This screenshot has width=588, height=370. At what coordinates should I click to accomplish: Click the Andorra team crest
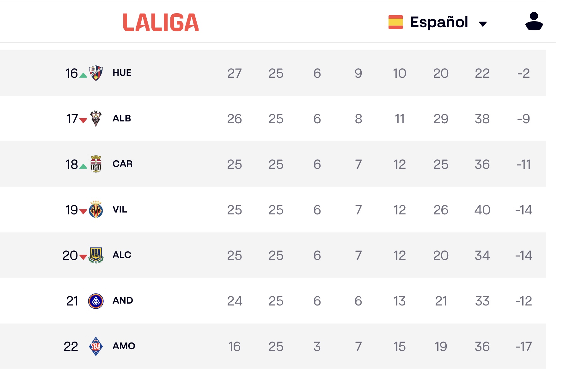coord(96,301)
